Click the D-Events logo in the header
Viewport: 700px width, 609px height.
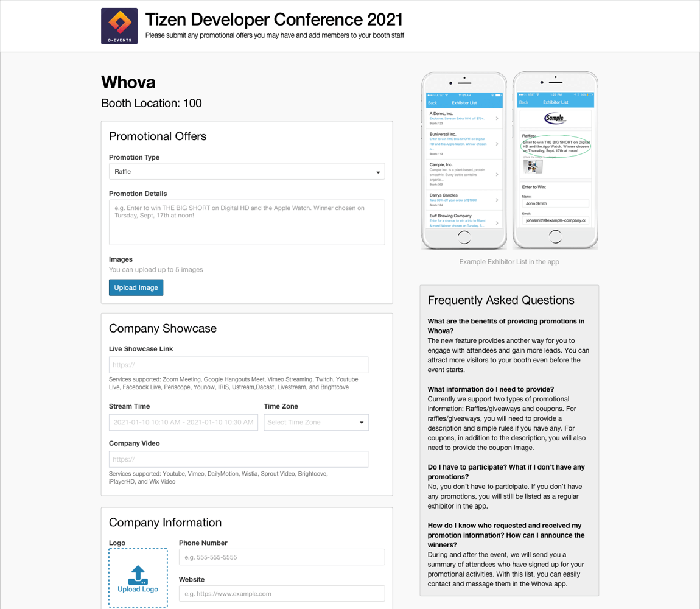click(119, 26)
